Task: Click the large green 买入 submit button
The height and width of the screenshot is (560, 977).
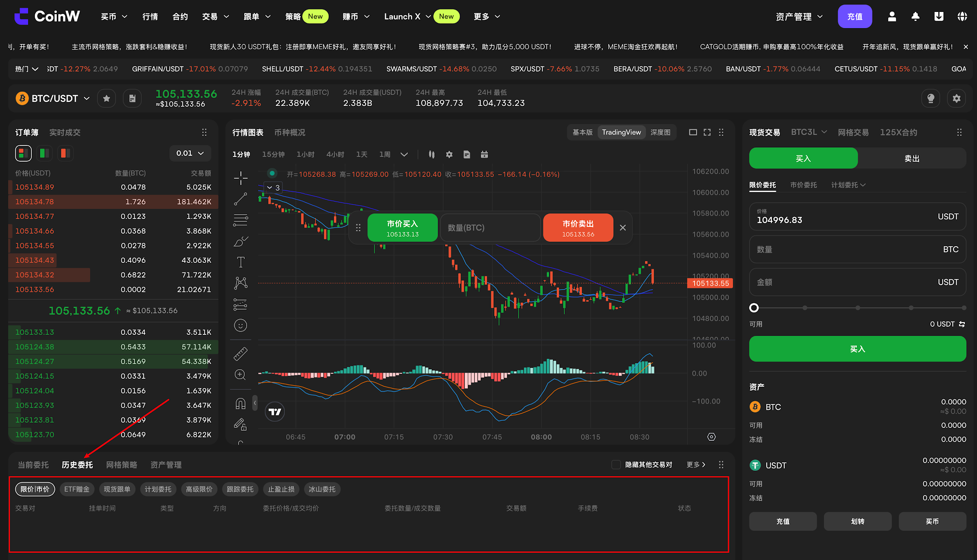Action: 857,349
